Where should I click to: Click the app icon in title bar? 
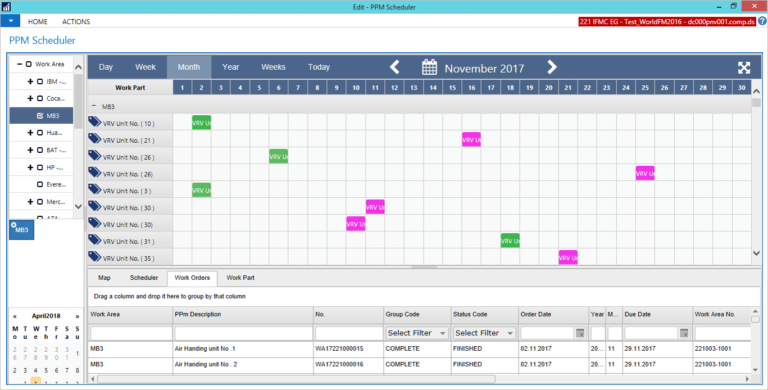tap(5, 6)
